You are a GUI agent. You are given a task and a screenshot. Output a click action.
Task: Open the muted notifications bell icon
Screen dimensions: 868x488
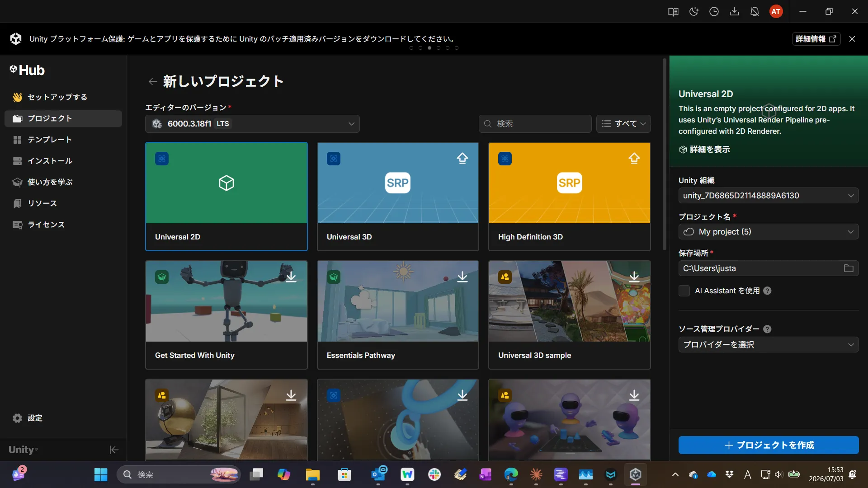755,12
